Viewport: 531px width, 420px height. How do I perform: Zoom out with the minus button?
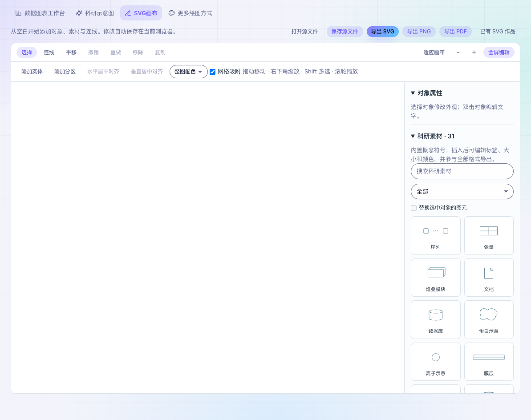pyautogui.click(x=458, y=52)
